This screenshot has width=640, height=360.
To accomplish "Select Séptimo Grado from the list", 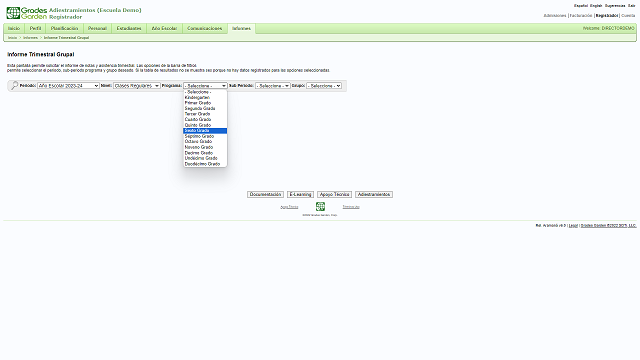I will 205,136.
